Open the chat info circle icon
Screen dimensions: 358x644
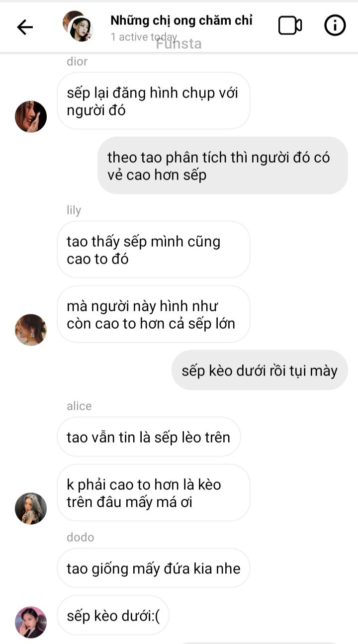coord(335,25)
